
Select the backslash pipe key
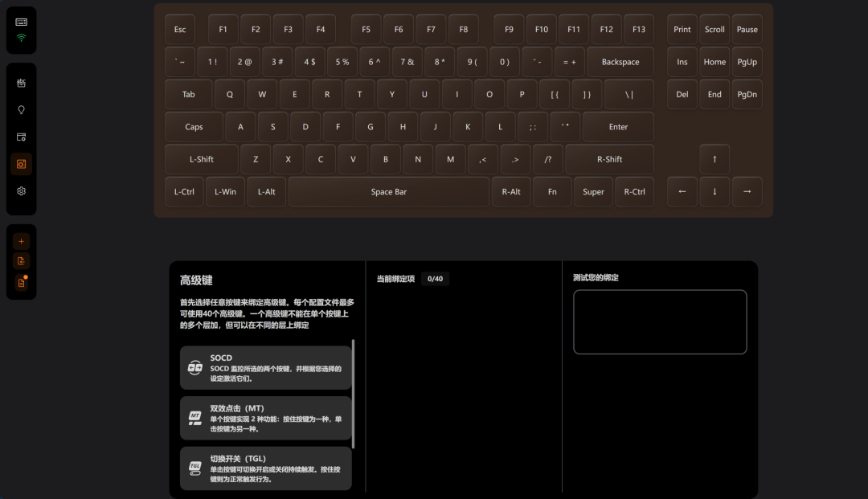[628, 94]
